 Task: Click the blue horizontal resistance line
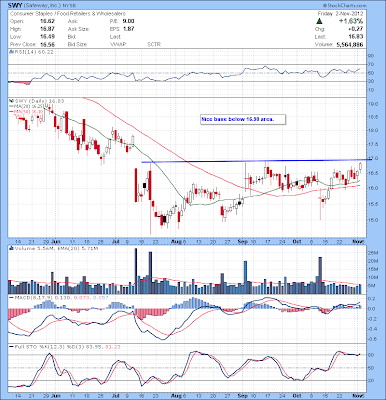click(x=257, y=161)
